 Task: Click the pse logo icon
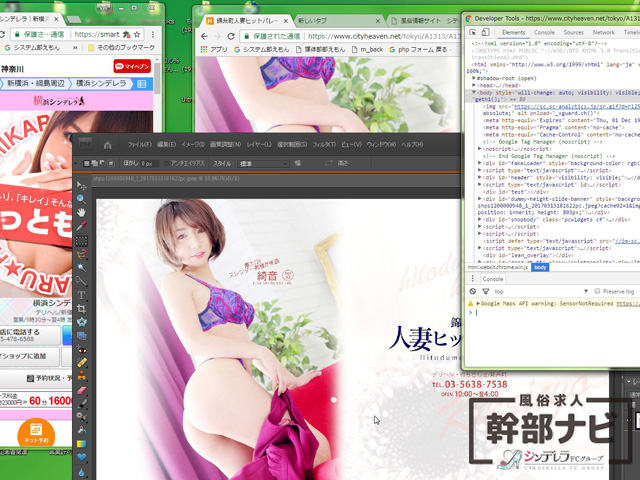click(85, 144)
